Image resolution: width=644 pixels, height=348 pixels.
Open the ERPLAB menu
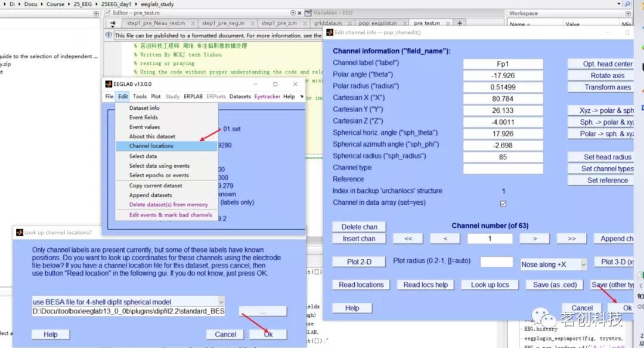point(193,96)
